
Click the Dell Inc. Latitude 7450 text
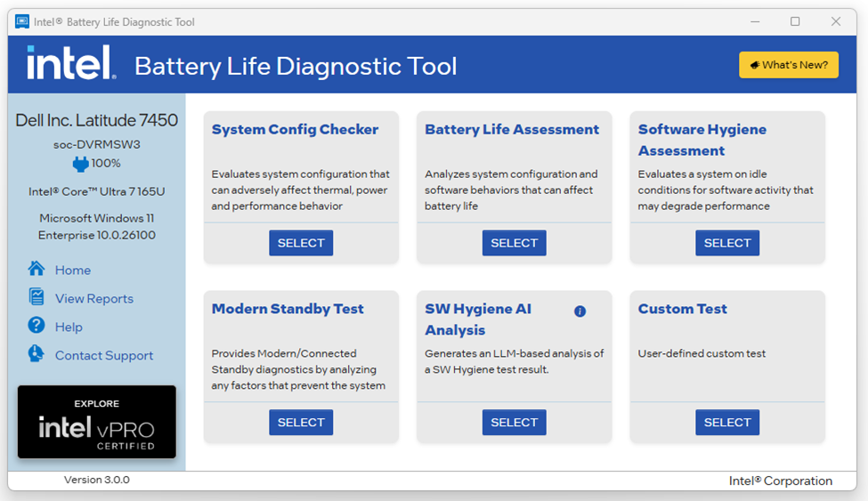point(97,120)
